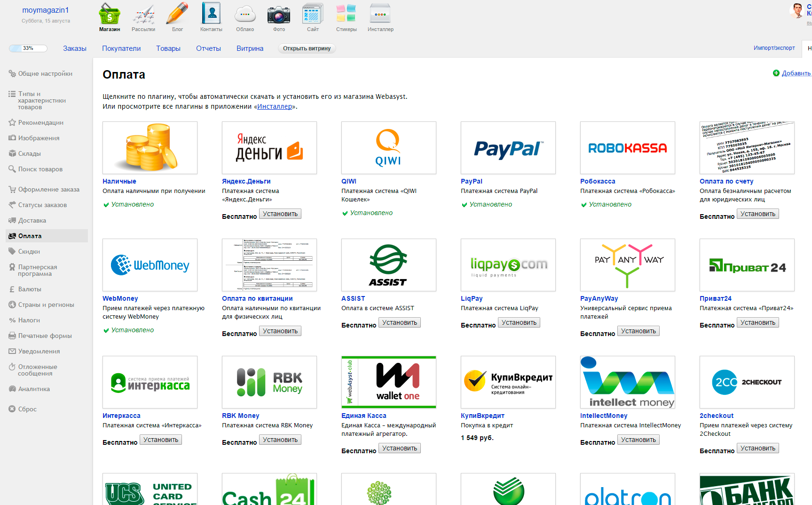This screenshot has height=505, width=812.
Task: Open the Сайт app icon
Action: [313, 17]
